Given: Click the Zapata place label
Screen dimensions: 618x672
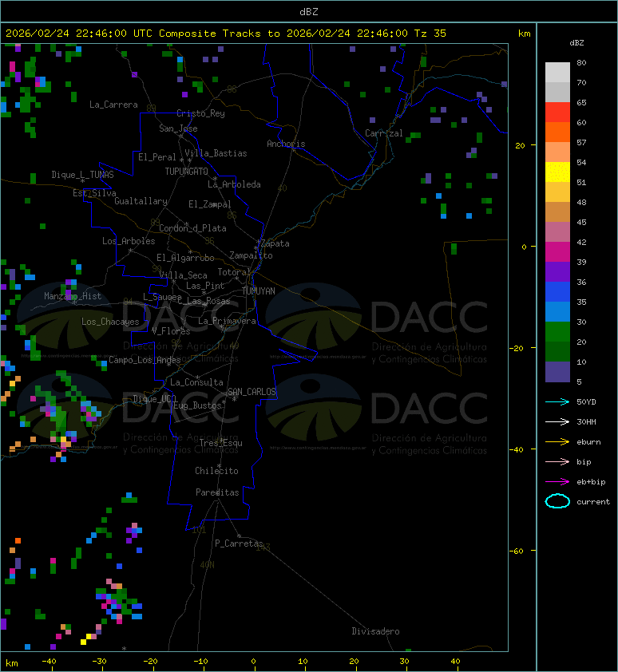Looking at the screenshot, I should 275,244.
